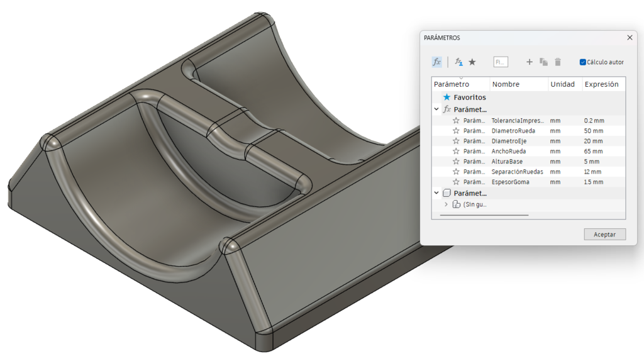The image size is (644, 356).
Task: Add a new parameter with plus icon
Action: click(x=530, y=62)
